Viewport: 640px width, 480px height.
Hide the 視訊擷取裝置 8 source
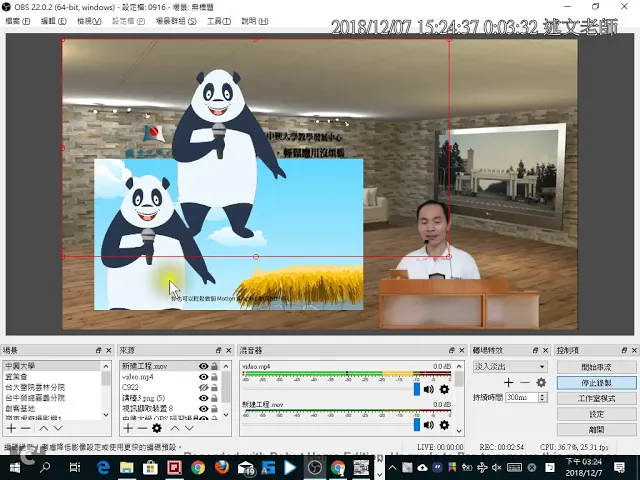203,409
